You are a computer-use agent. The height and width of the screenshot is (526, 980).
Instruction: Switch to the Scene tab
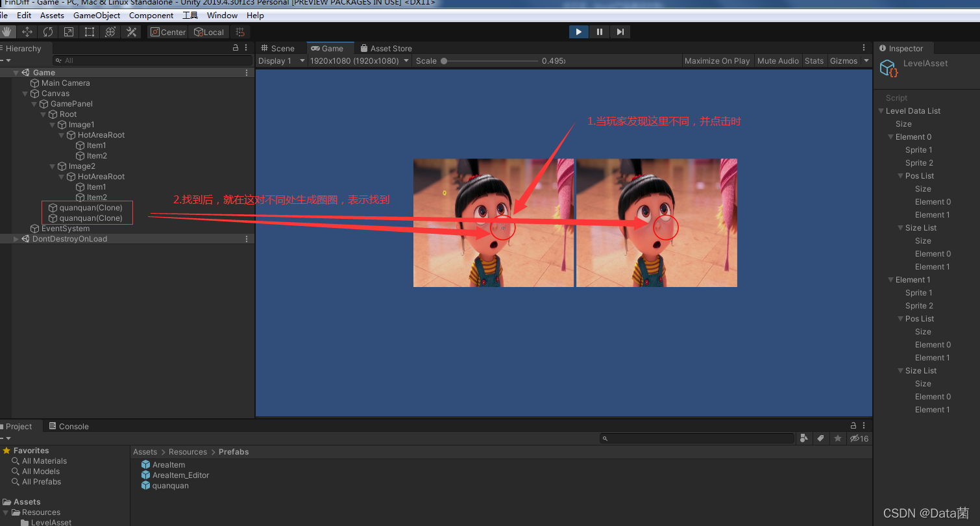click(278, 48)
